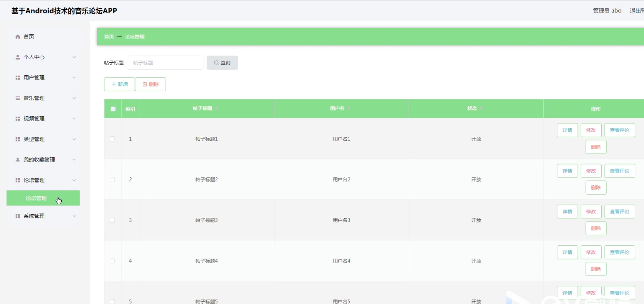The width and height of the screenshot is (644, 304).
Task: Click 查看评论 for 帖子标题4 row
Action: [619, 253]
